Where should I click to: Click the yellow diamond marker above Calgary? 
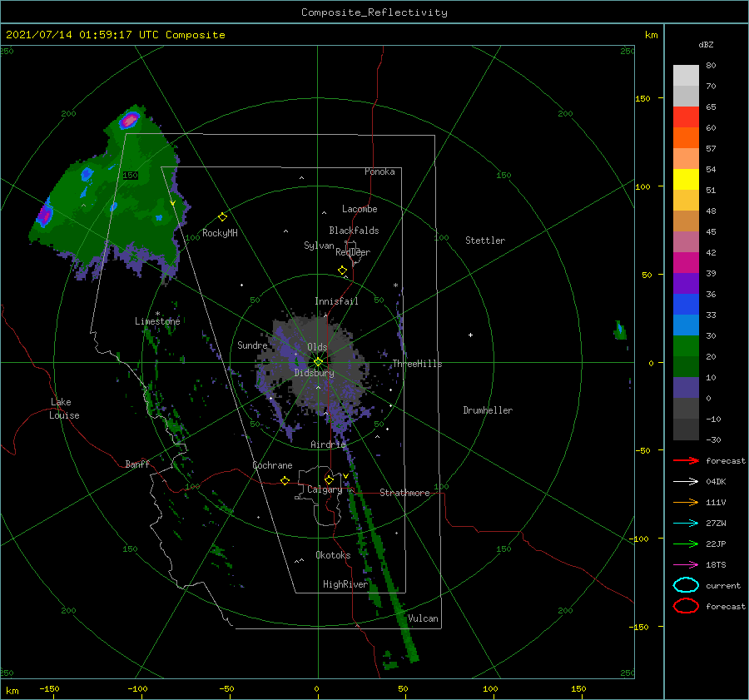[x=329, y=479]
